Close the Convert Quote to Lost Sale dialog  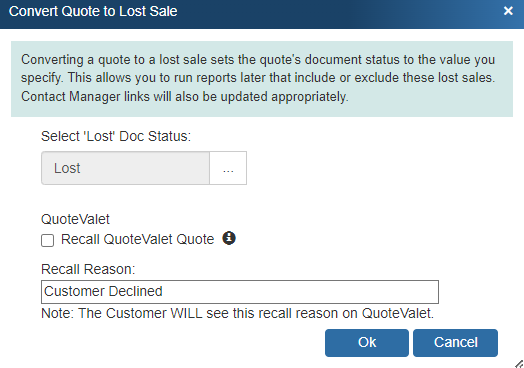click(508, 11)
